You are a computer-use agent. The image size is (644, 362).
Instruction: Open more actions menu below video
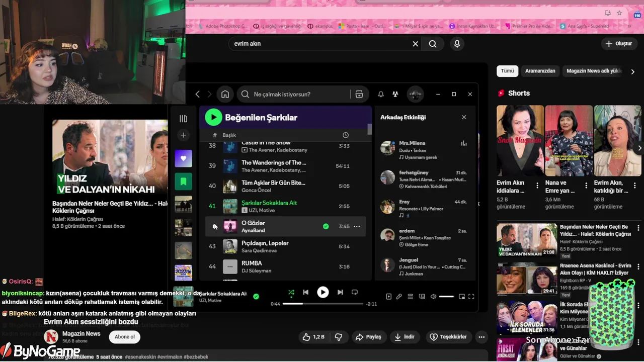481,337
